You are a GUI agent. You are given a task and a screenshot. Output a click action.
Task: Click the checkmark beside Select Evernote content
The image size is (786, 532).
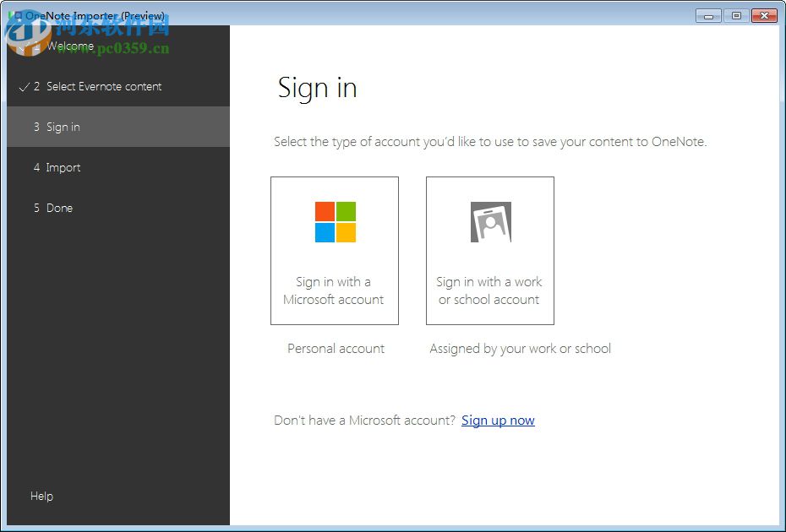point(24,86)
